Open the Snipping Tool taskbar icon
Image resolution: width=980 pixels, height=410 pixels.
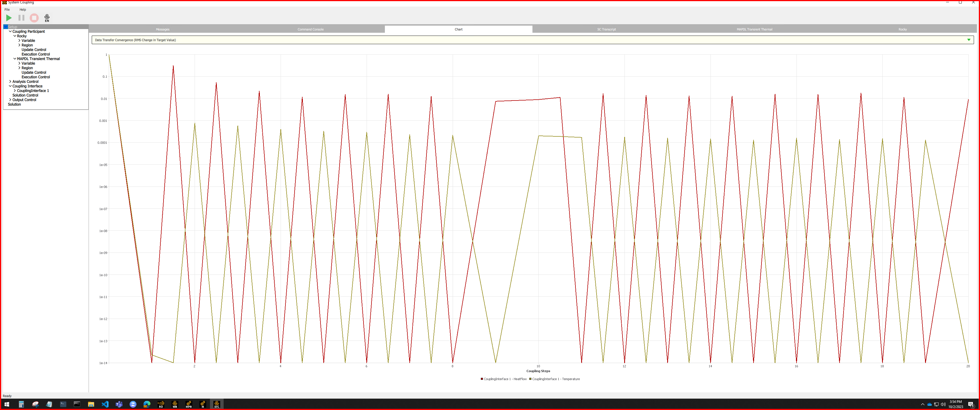pyautogui.click(x=35, y=404)
